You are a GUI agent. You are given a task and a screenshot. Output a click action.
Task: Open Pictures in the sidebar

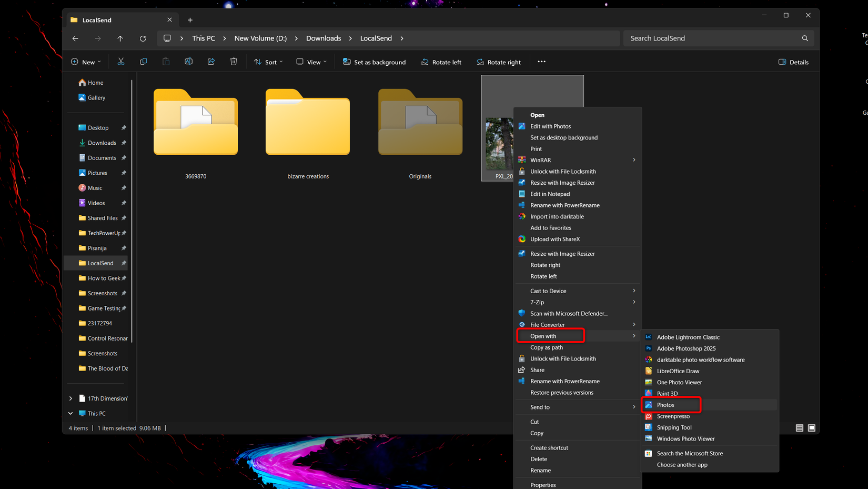97,173
